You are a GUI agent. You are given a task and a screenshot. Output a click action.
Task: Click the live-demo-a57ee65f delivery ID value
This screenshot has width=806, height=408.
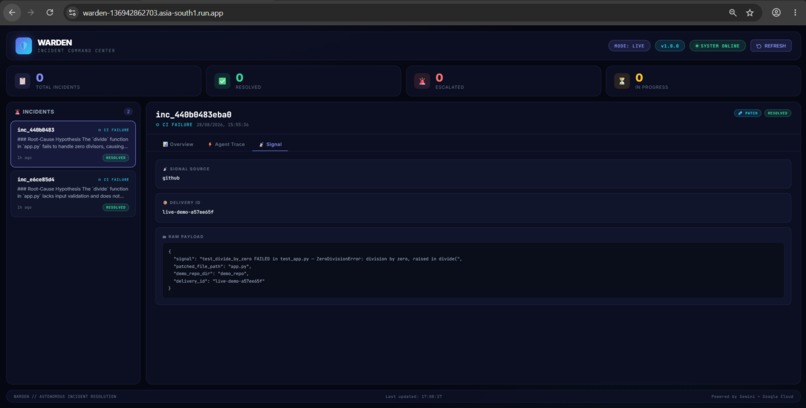tap(188, 212)
